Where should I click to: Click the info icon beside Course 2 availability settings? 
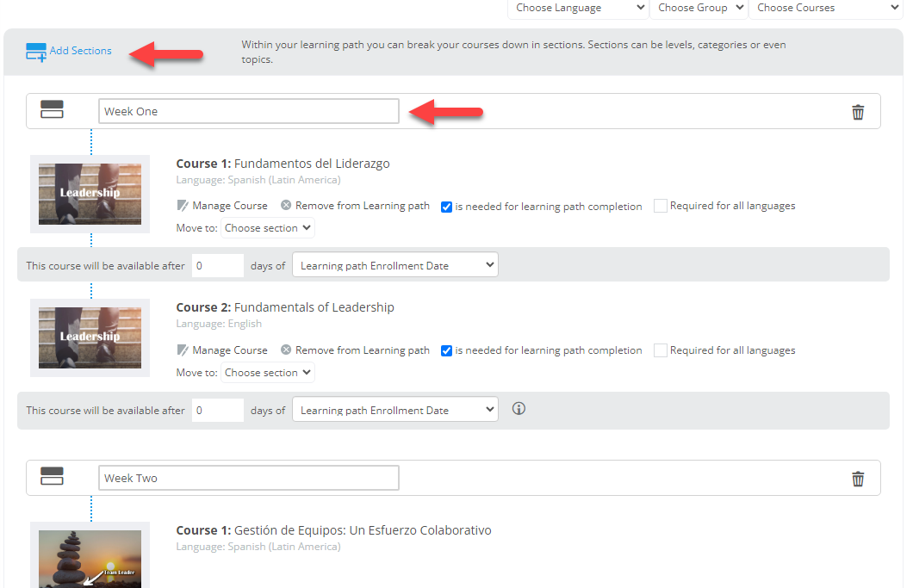519,408
